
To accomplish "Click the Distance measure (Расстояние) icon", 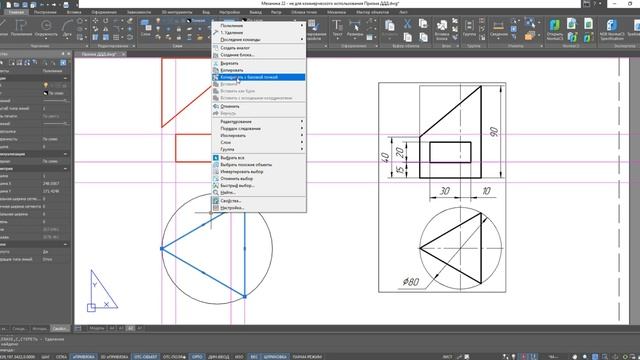I will (498, 28).
